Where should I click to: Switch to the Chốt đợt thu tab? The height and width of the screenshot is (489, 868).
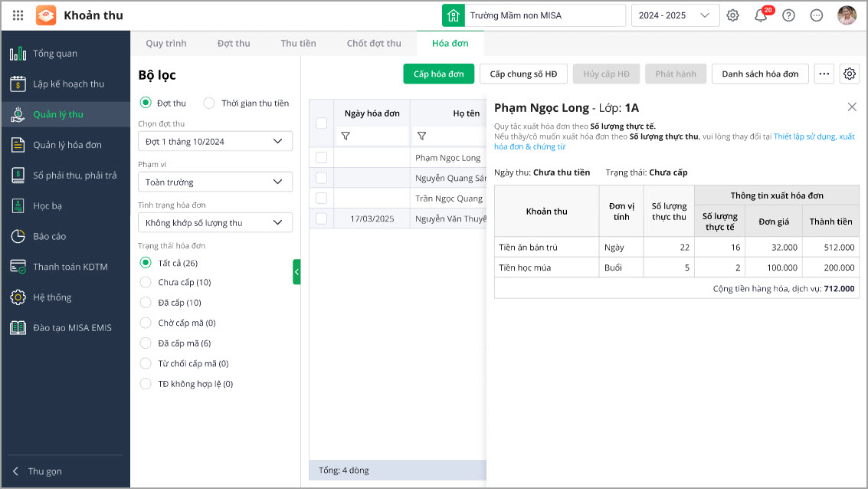pyautogui.click(x=374, y=43)
